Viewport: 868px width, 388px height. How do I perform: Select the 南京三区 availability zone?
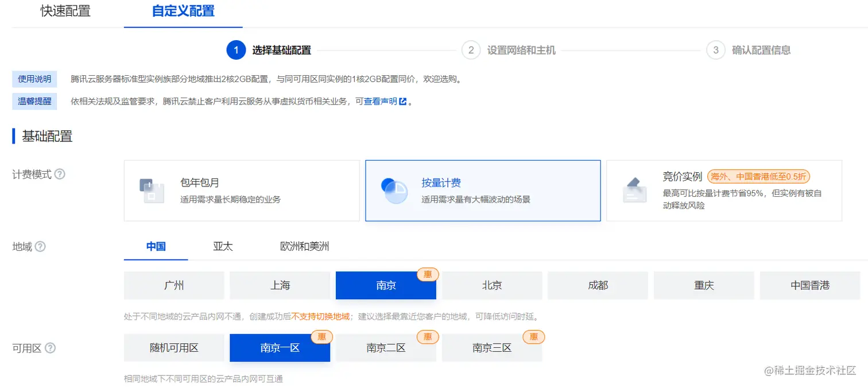pos(492,348)
